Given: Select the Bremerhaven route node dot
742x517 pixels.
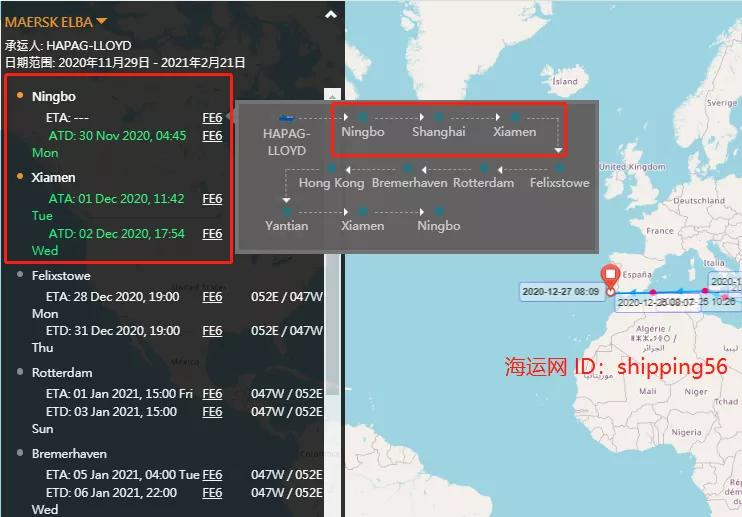Looking at the screenshot, I should [x=408, y=168].
